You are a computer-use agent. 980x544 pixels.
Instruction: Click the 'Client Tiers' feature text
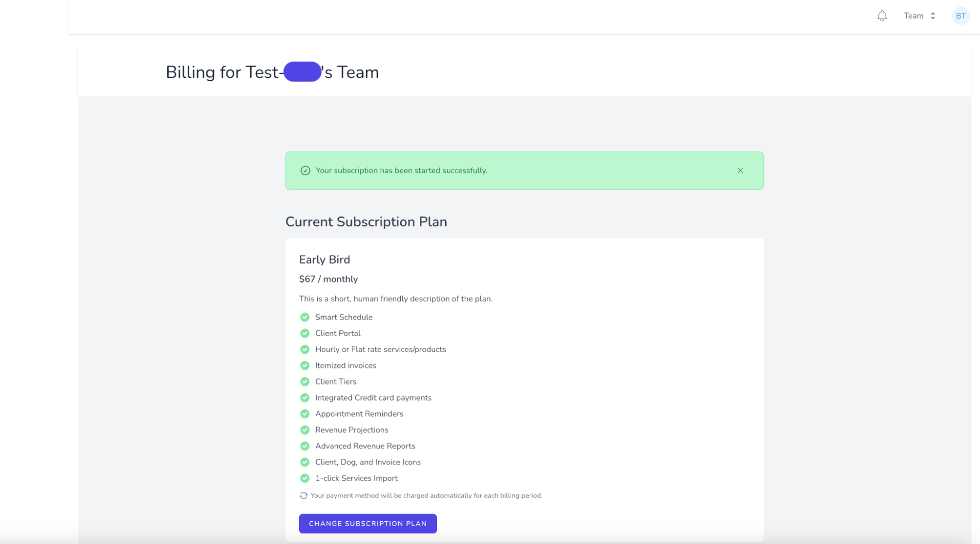coord(336,382)
